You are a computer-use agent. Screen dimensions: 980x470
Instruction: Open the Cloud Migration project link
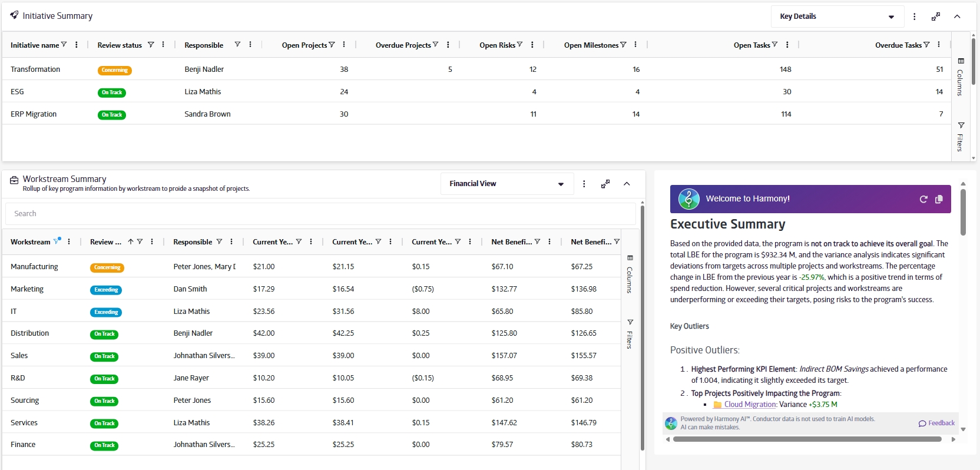750,405
